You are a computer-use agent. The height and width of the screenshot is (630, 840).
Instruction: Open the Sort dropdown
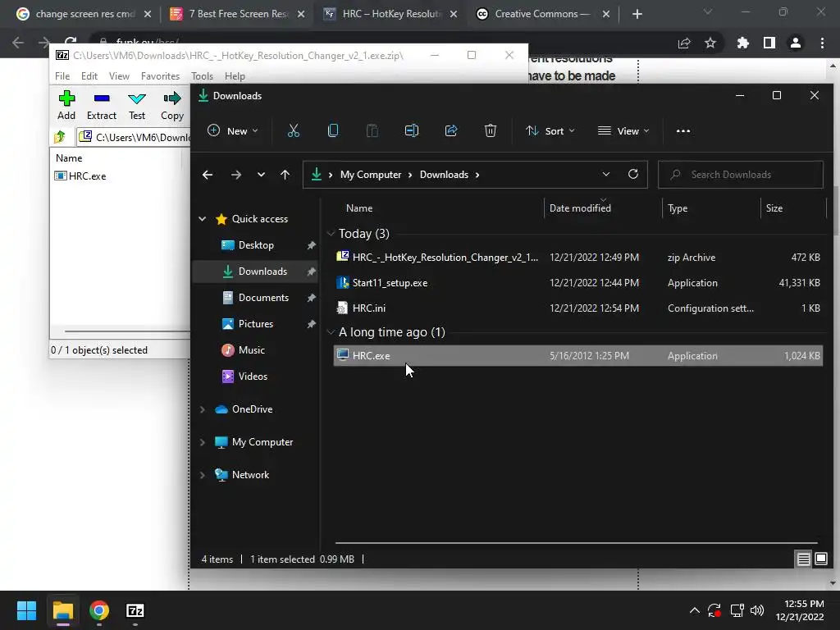click(550, 130)
